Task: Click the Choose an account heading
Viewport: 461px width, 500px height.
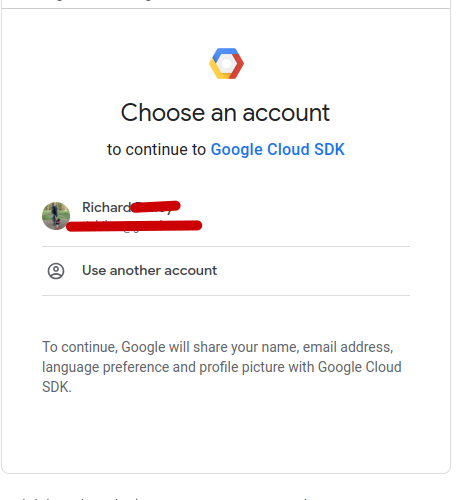Action: pyautogui.click(x=225, y=113)
